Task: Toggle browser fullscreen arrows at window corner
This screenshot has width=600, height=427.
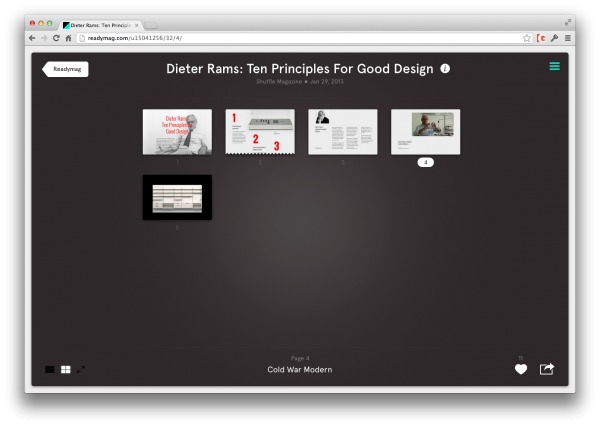Action: click(x=568, y=23)
